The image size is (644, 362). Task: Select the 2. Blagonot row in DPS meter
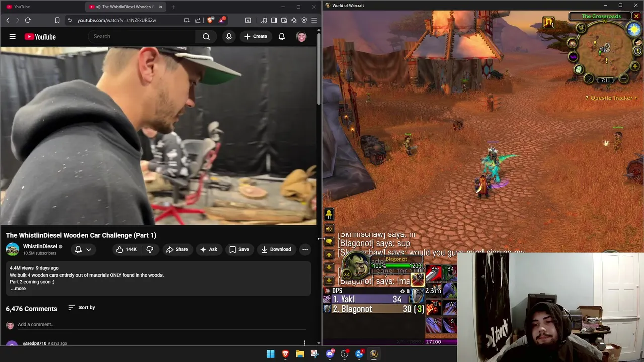[374, 309]
